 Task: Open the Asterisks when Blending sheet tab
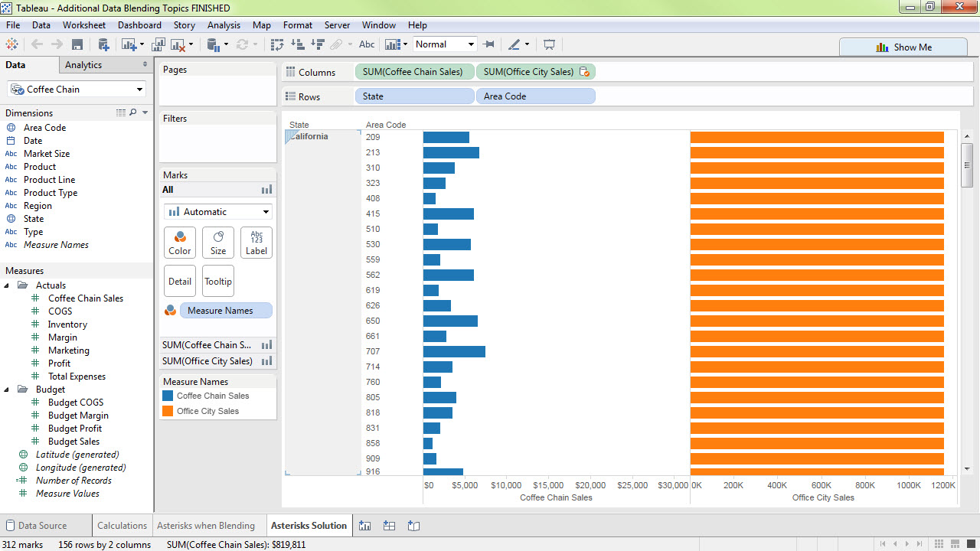point(208,526)
